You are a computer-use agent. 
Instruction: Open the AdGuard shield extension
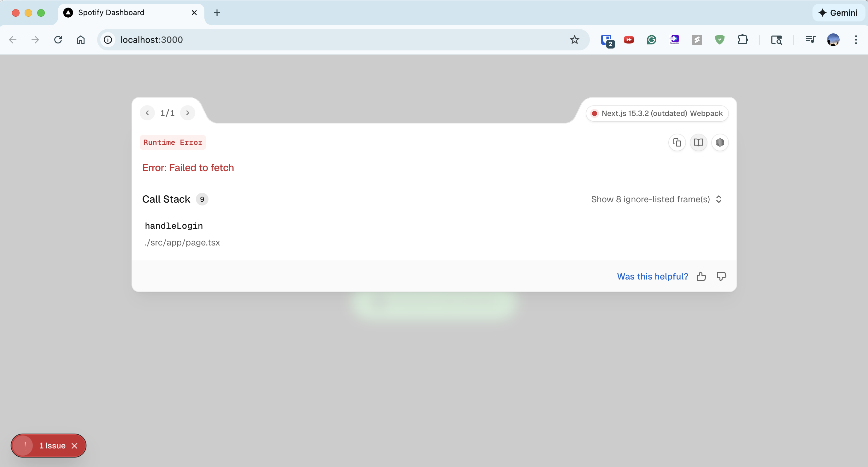(x=720, y=40)
